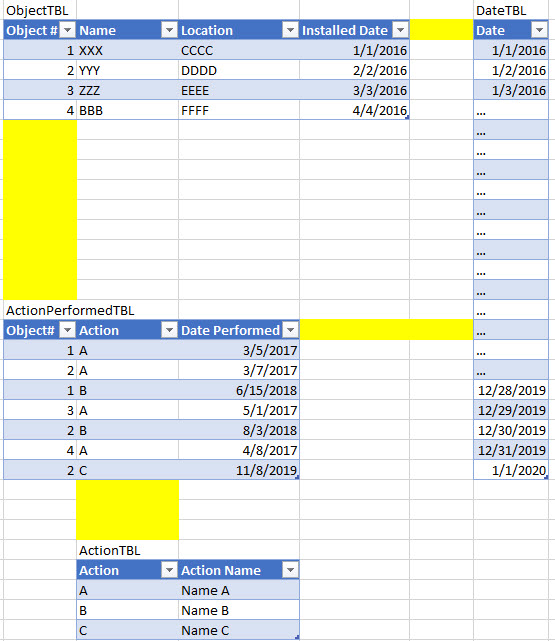The width and height of the screenshot is (555, 641).
Task: Select installed date 2/2/2016
Action: tap(354, 70)
